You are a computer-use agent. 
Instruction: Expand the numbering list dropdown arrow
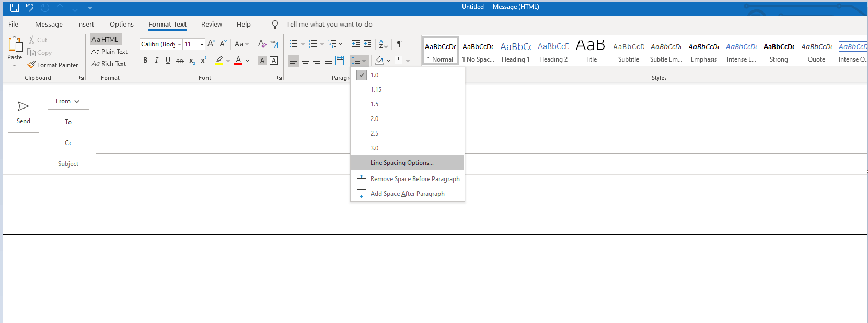322,44
